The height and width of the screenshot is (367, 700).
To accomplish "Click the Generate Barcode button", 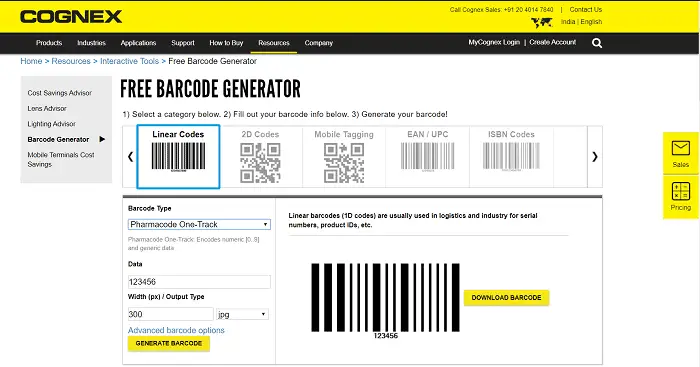I will click(x=169, y=343).
